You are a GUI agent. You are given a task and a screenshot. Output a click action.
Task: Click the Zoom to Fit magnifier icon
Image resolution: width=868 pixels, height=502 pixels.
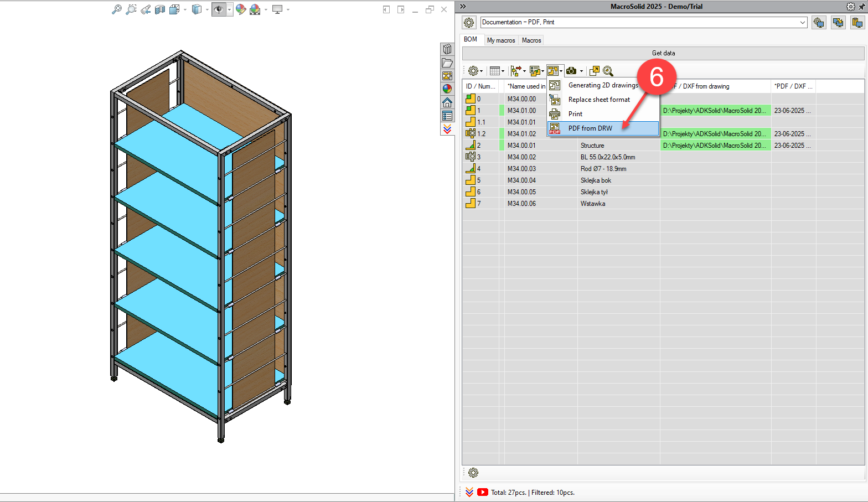[x=116, y=9]
